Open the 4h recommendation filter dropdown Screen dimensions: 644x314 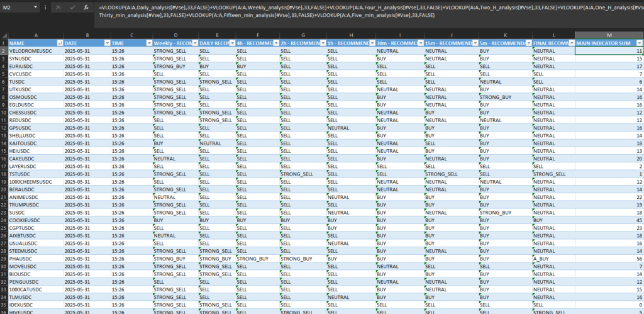click(x=275, y=43)
